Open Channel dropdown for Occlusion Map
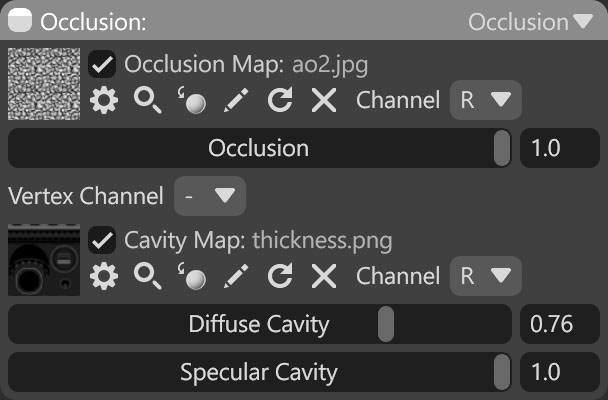This screenshot has height=400, width=608. [x=485, y=100]
